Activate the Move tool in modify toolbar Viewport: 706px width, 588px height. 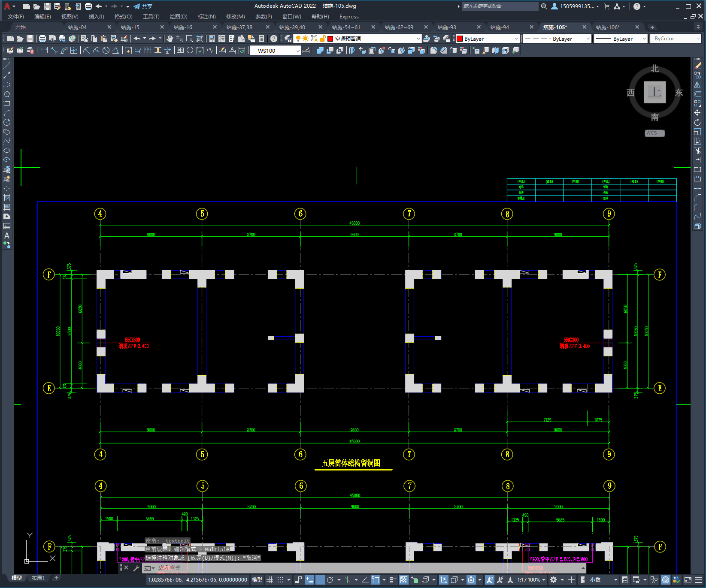[697, 113]
